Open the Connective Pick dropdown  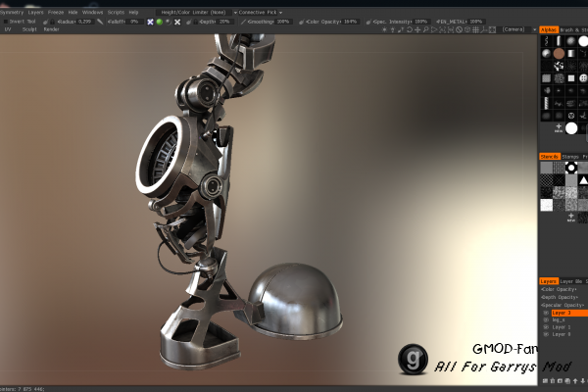tap(261, 13)
